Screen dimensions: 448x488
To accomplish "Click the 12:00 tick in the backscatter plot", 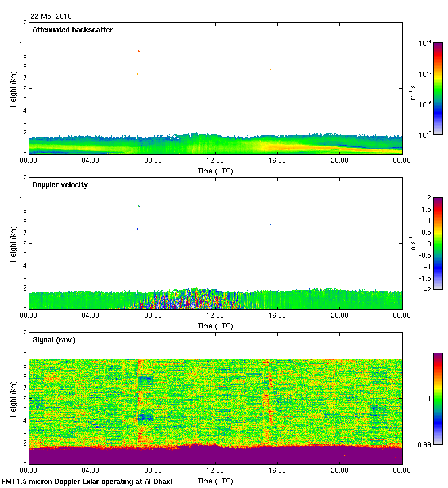I will coord(215,161).
